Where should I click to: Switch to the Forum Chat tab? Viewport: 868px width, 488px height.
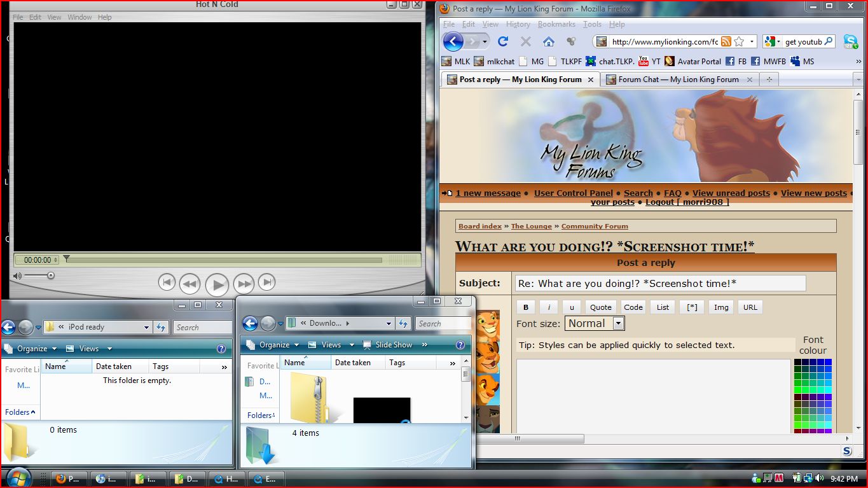click(x=678, y=80)
